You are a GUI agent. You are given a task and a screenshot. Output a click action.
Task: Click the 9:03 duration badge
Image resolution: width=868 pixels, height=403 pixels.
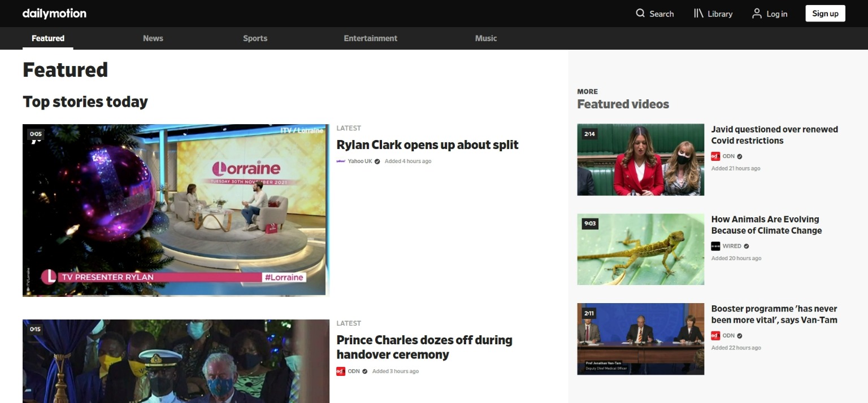590,224
